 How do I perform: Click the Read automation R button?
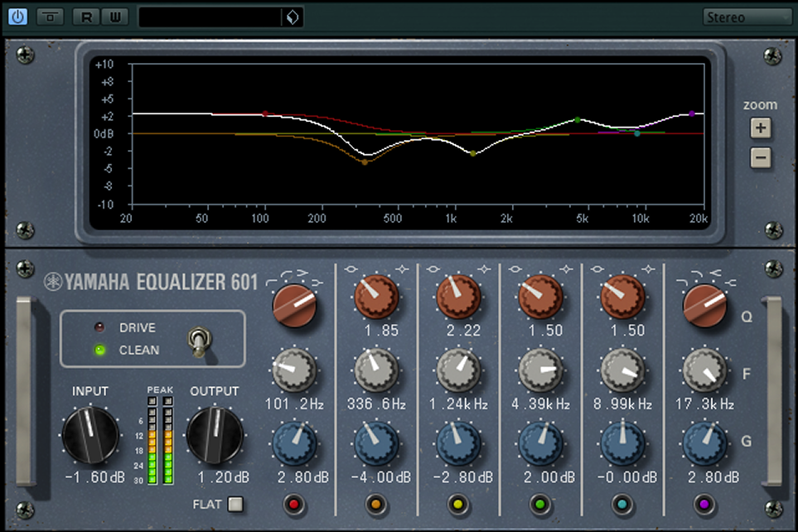click(86, 17)
